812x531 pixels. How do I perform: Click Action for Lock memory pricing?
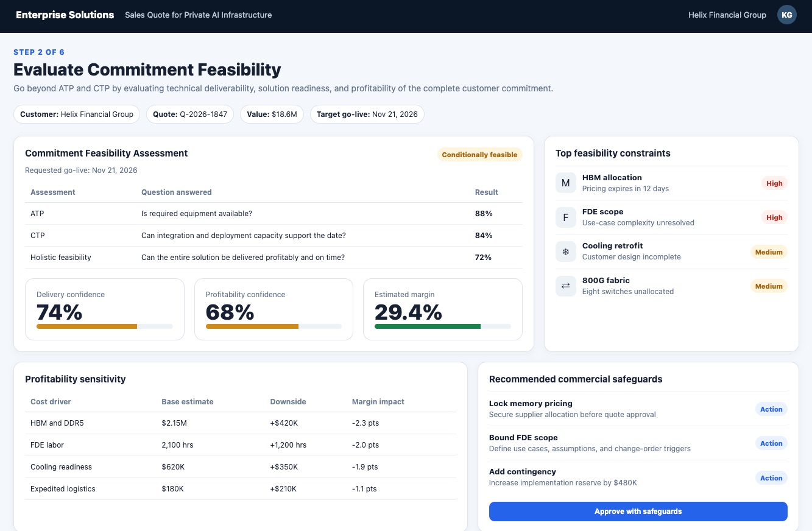click(x=771, y=409)
